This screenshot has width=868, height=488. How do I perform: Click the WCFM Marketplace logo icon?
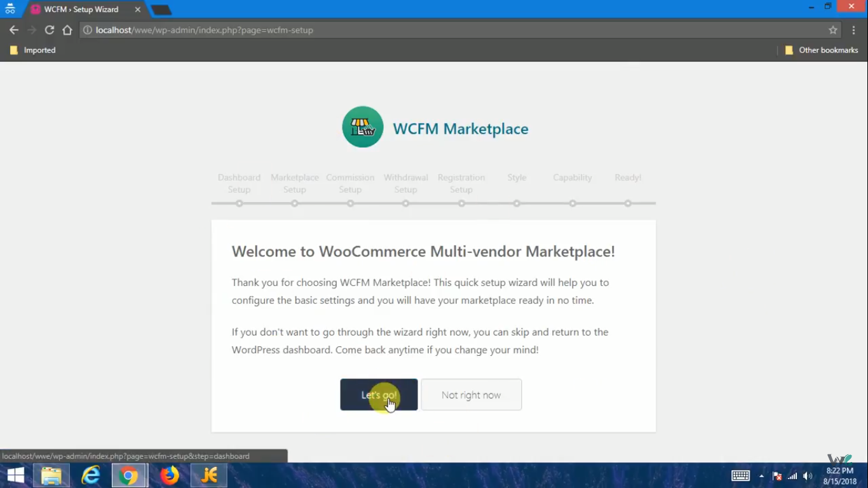click(363, 127)
